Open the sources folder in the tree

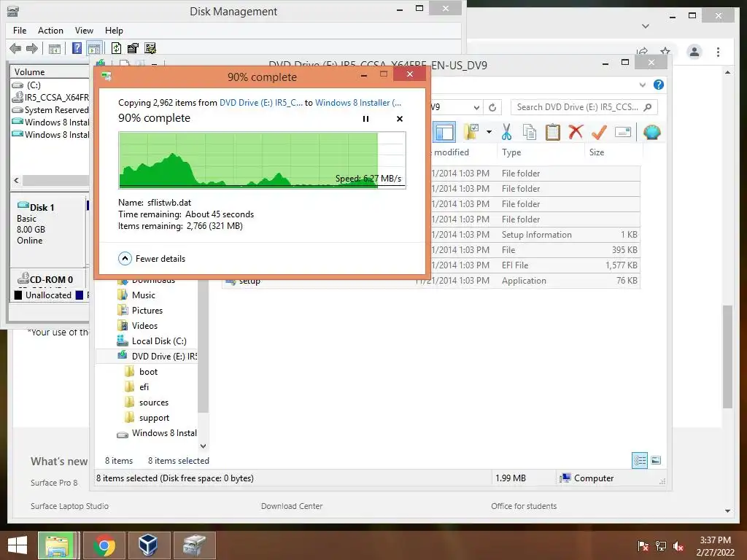coord(153,402)
